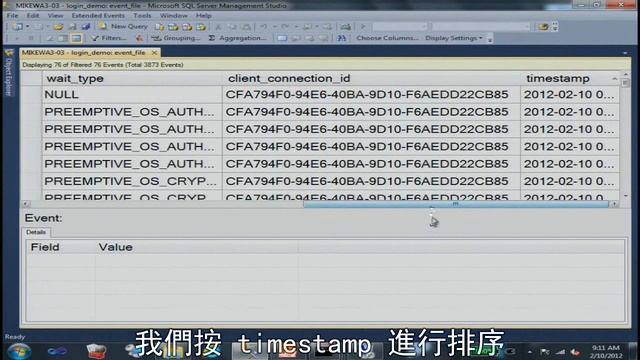Open the Edit menu
This screenshot has width=640, height=360.
pyautogui.click(x=33, y=16)
